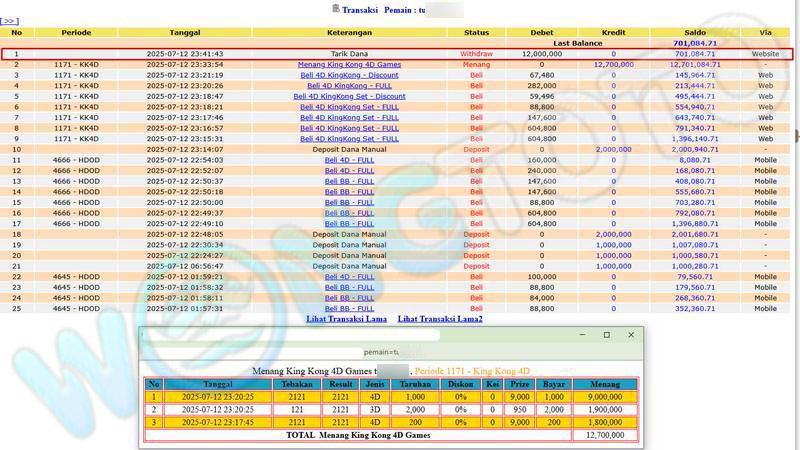This screenshot has height=450, width=800.
Task: Open Beli 4D KingKong - FULL link
Action: [x=349, y=86]
